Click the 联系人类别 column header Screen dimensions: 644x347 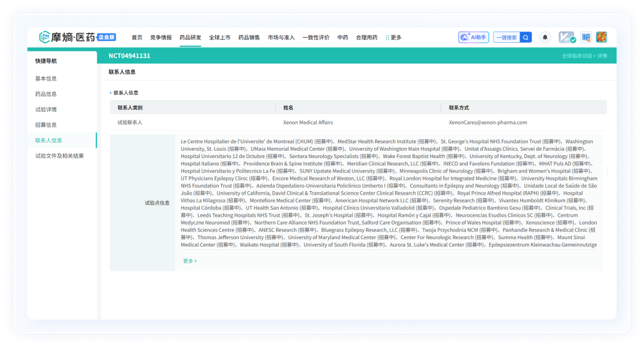[x=130, y=108]
